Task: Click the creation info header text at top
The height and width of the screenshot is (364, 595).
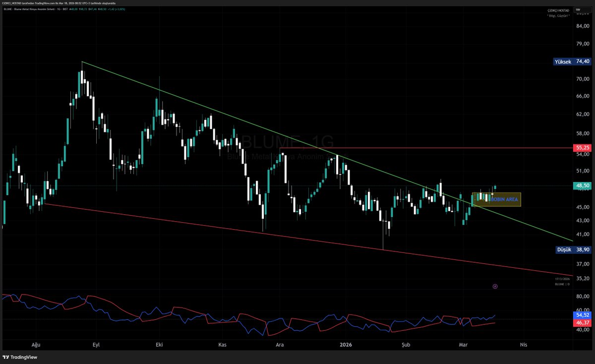Action: pyautogui.click(x=59, y=3)
